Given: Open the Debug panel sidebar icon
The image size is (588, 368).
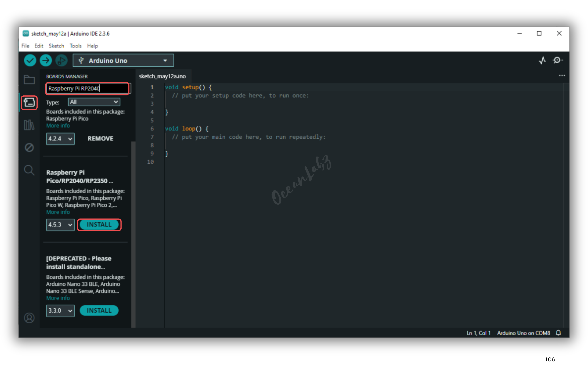Looking at the screenshot, I should click(x=29, y=147).
